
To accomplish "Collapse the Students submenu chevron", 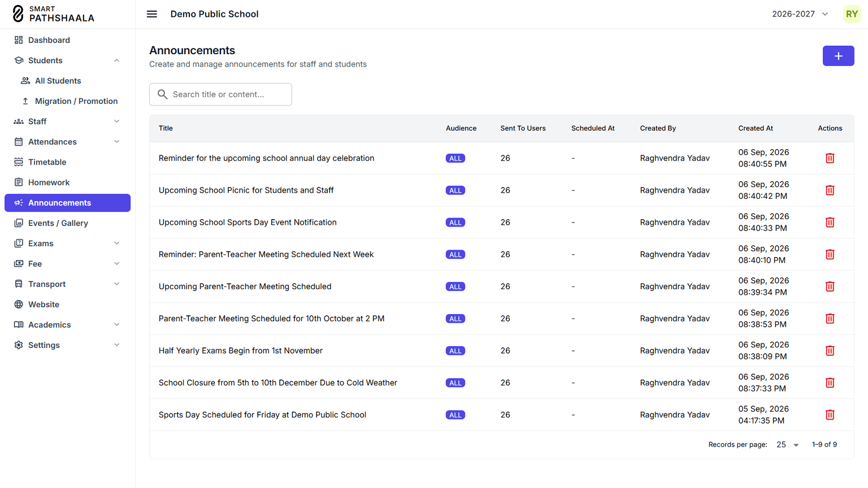I will 117,60.
